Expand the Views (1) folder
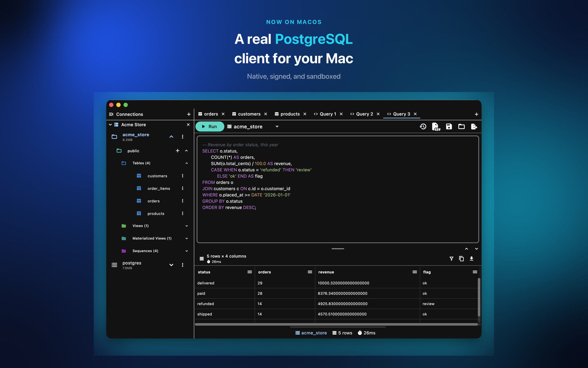The image size is (588, 368). pyautogui.click(x=187, y=226)
